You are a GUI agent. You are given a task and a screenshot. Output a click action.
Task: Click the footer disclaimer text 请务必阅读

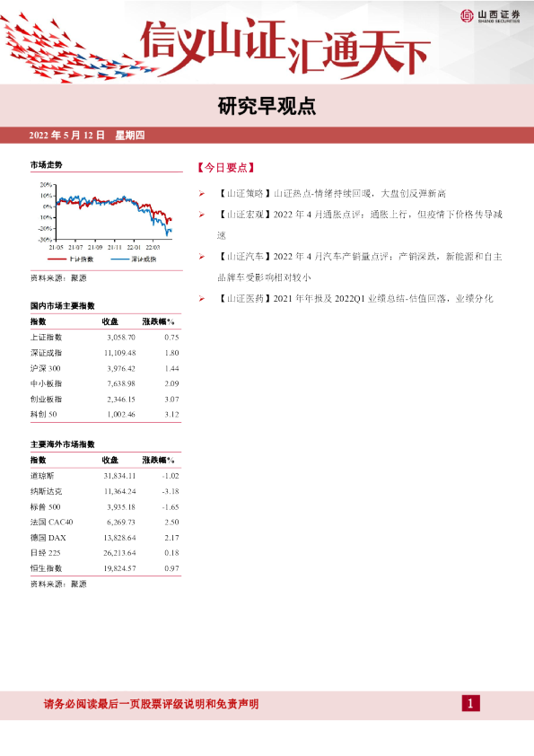point(152,704)
